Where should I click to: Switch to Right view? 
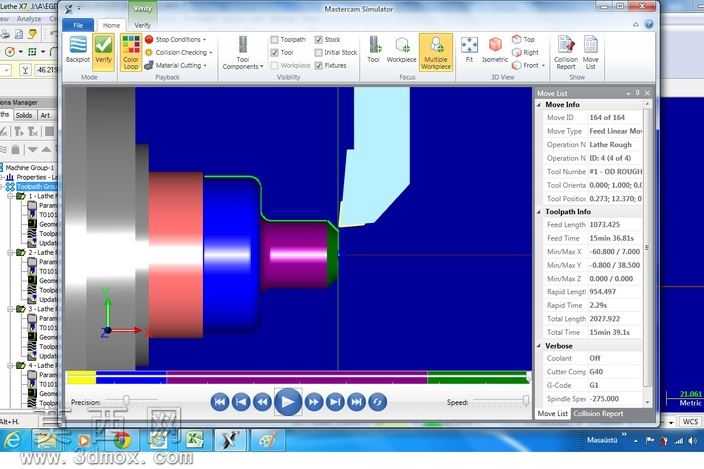[x=526, y=53]
